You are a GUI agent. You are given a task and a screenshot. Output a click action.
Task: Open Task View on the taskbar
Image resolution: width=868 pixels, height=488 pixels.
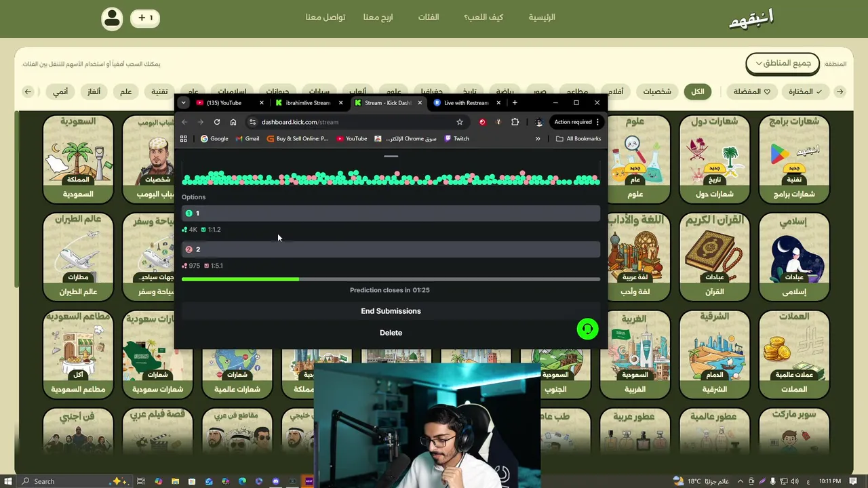click(141, 481)
